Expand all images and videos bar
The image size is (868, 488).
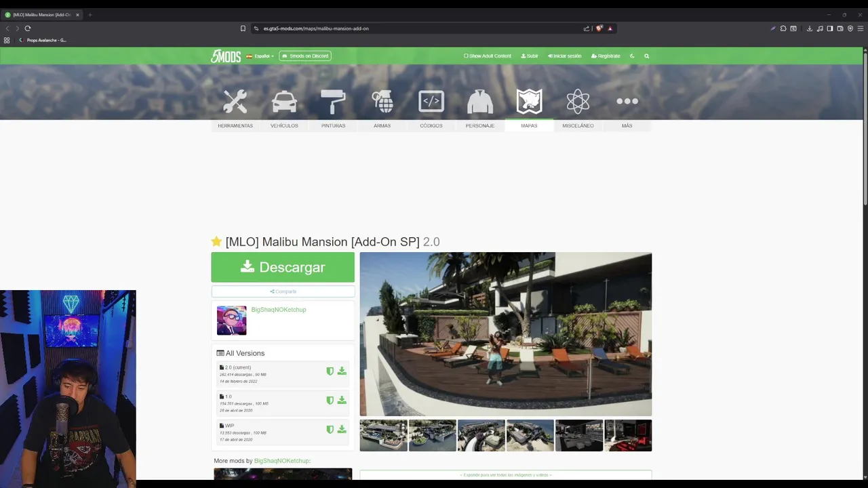(505, 474)
